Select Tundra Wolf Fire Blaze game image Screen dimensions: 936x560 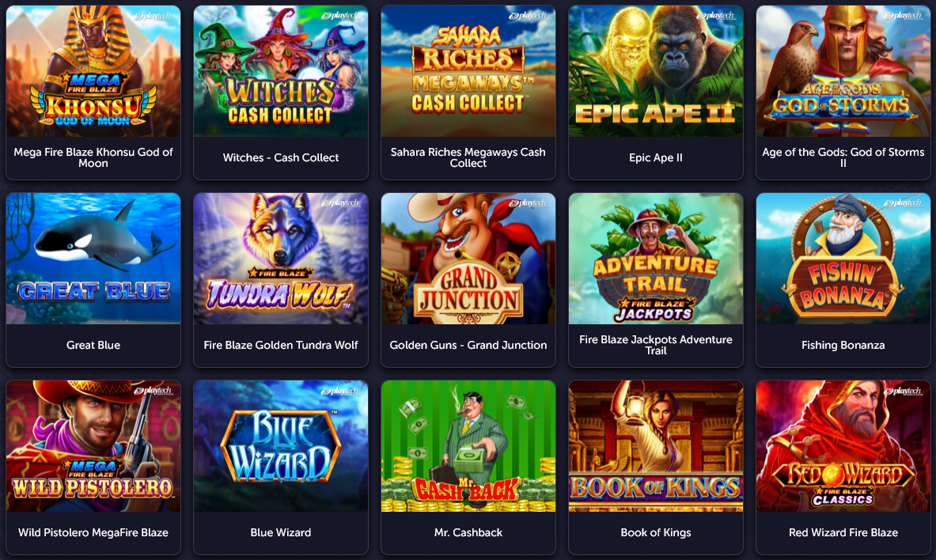[x=281, y=259]
